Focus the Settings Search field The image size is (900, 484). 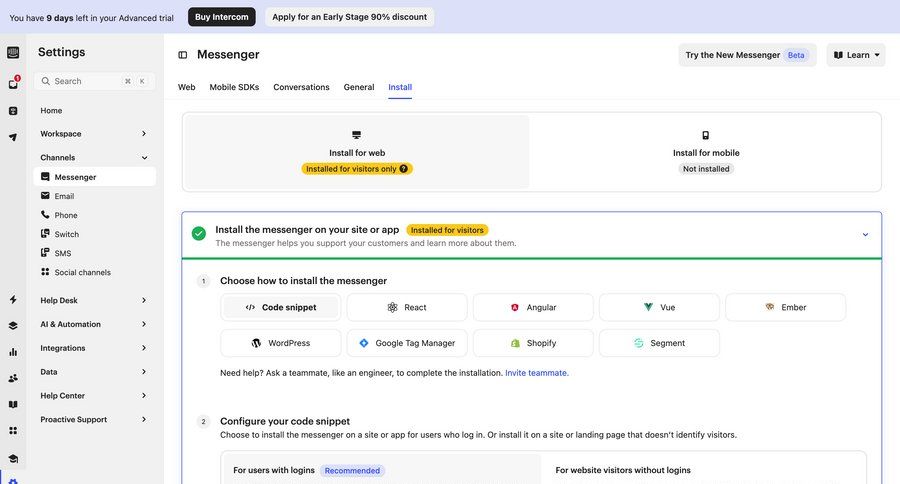click(94, 81)
